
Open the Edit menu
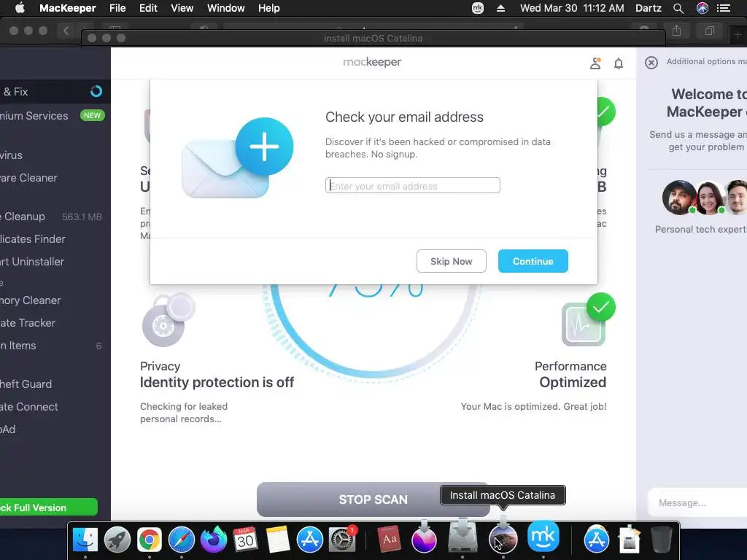point(148,8)
